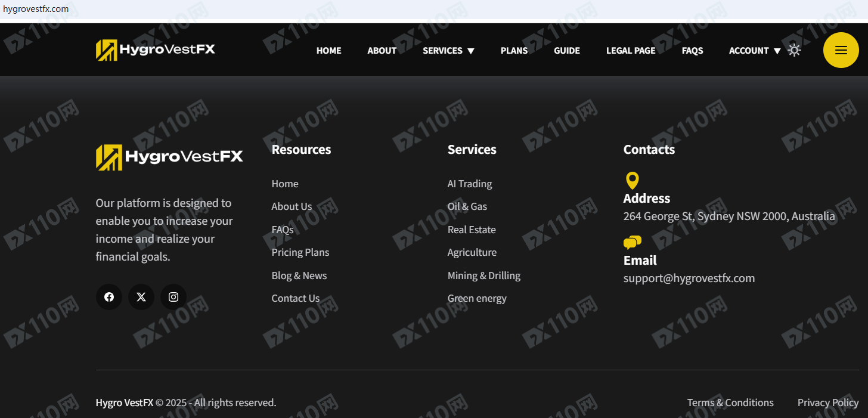Image resolution: width=868 pixels, height=418 pixels.
Task: Open the yellow hamburger menu button
Action: click(x=841, y=50)
